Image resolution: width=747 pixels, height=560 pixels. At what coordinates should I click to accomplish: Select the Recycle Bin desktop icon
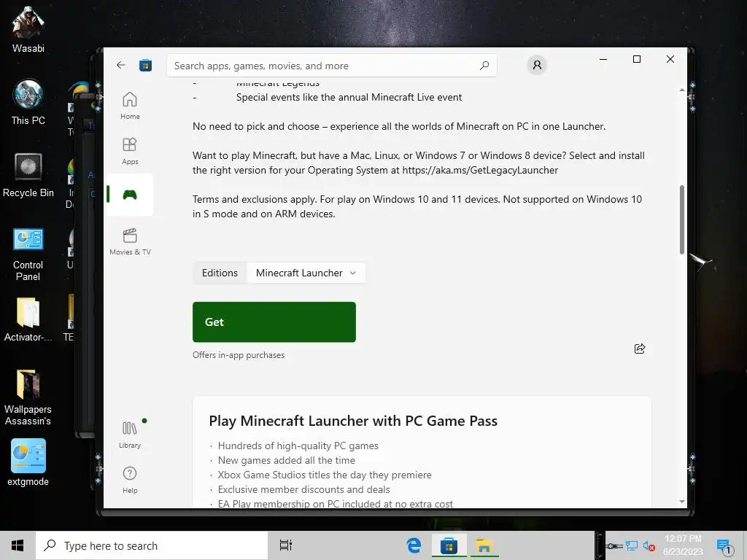coord(28,175)
